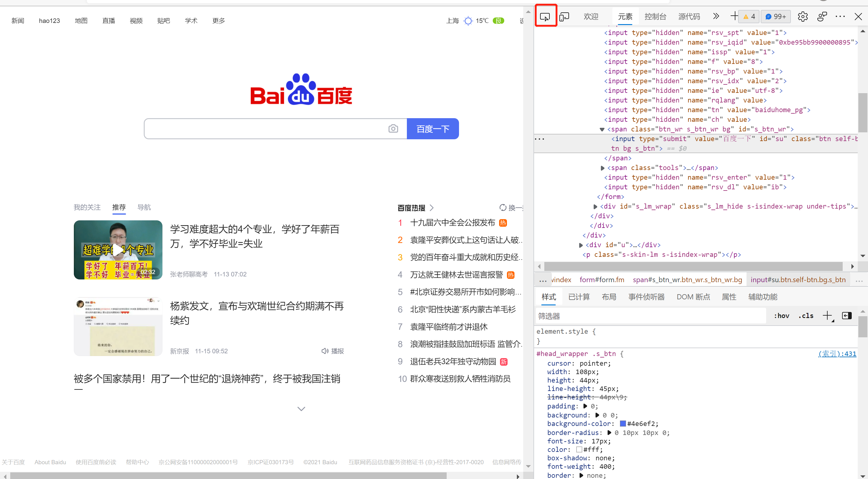This screenshot has height=479, width=868.
Task: Switch to the 源代码 tab
Action: [689, 16]
